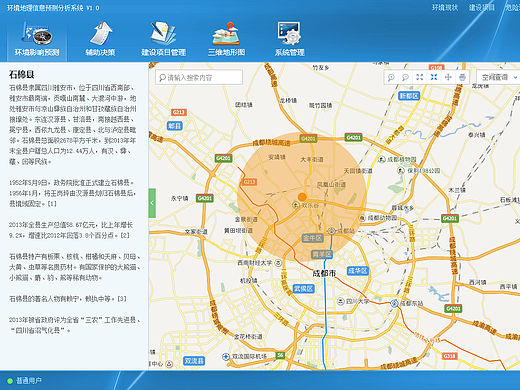Click the 双流国际机场 airport icon
Image resolution: width=520 pixels, height=390 pixels.
[226, 356]
